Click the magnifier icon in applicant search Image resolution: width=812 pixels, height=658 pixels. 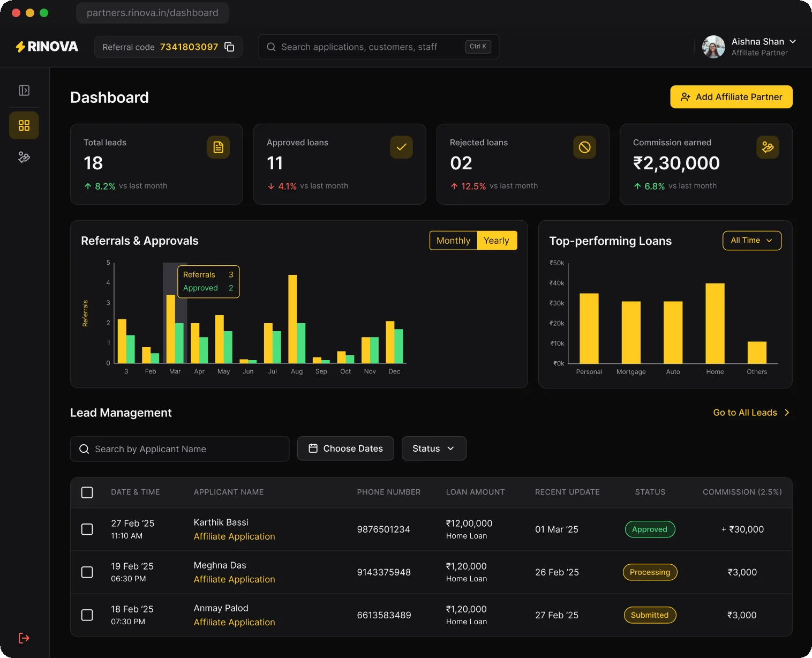[84, 449]
